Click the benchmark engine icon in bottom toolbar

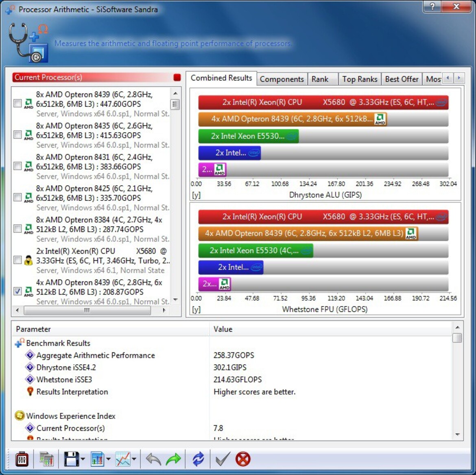(22, 459)
